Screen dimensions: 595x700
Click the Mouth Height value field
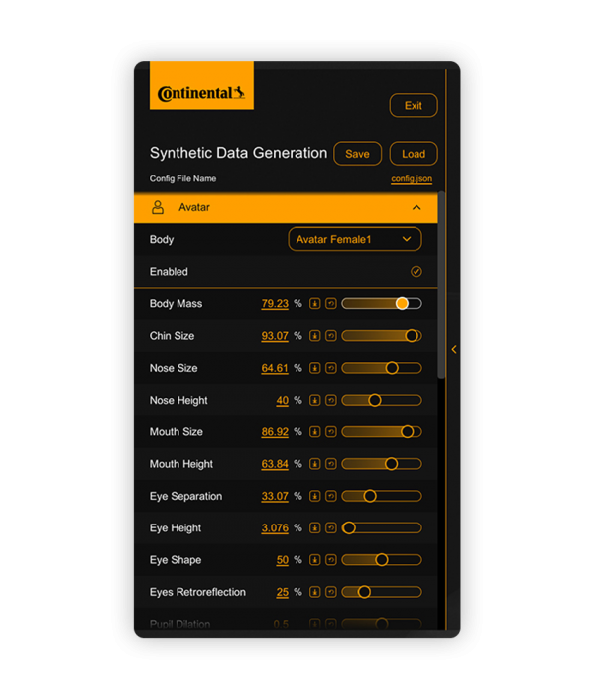[275, 464]
